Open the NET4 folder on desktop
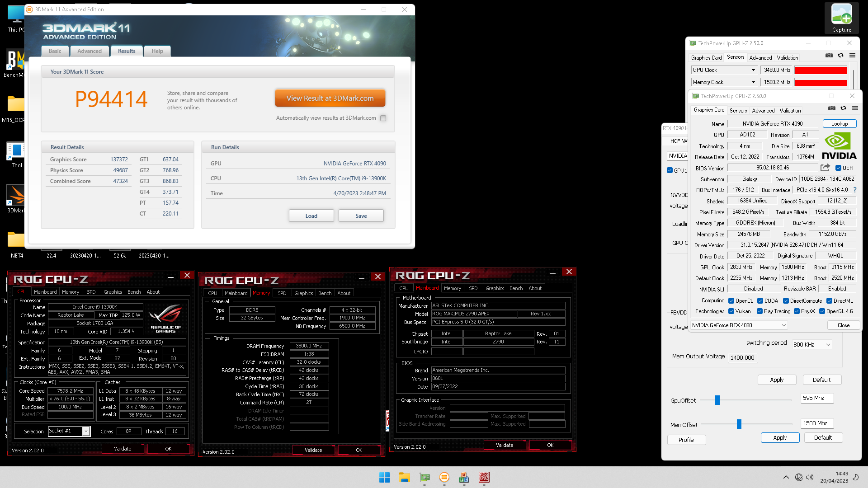Viewport: 868px width, 488px height. tap(16, 244)
